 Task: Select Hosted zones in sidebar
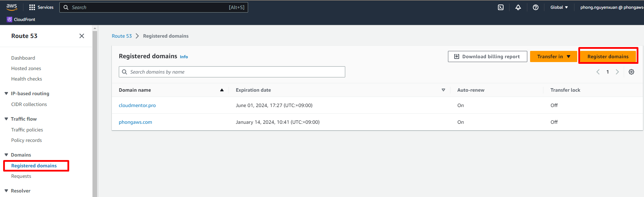pos(26,68)
